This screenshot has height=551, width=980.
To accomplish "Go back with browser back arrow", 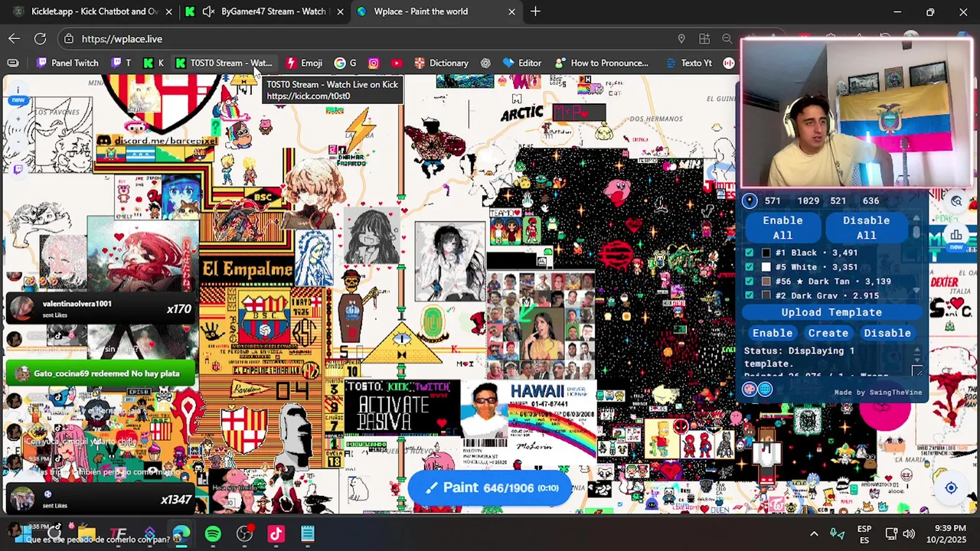I will point(15,38).
